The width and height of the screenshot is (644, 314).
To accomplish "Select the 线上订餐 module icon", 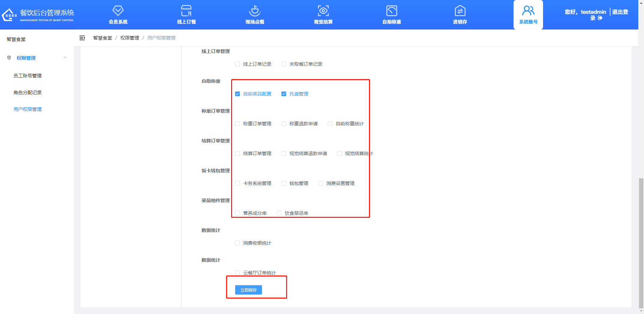I will [x=186, y=15].
